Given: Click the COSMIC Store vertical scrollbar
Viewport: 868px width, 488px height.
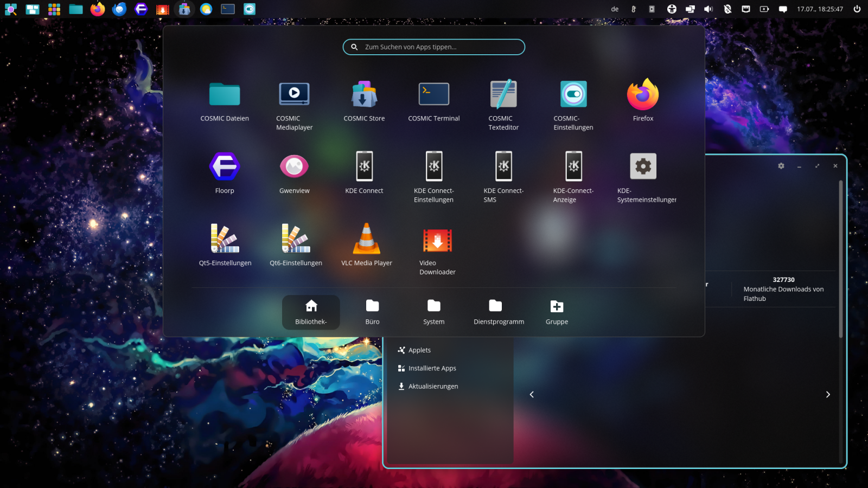Looking at the screenshot, I should [x=841, y=259].
